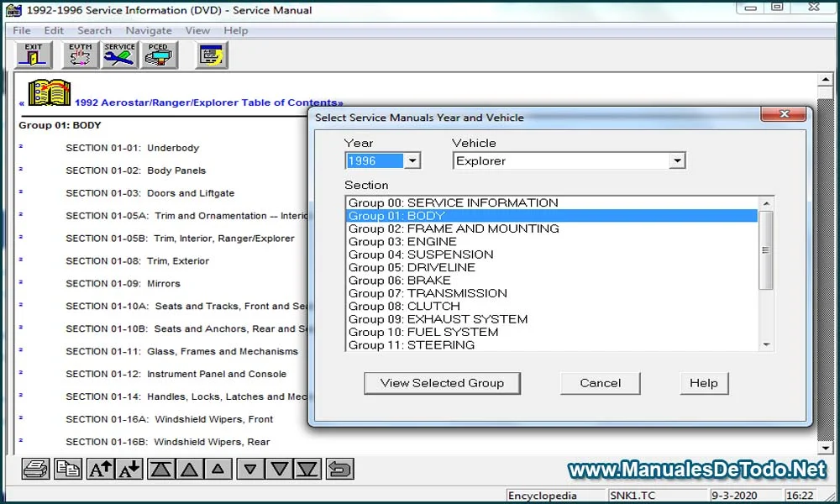Click the application icon in title bar
This screenshot has width=840, height=504.
(x=14, y=9)
